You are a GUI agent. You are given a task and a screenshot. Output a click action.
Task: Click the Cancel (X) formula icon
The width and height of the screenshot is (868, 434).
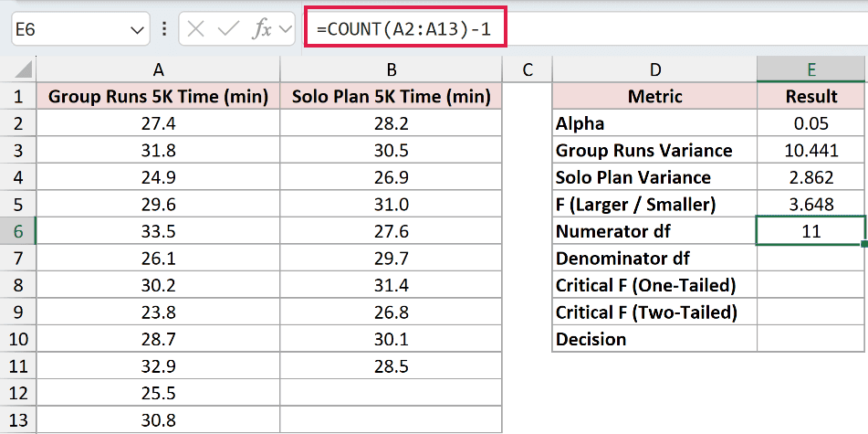(195, 29)
